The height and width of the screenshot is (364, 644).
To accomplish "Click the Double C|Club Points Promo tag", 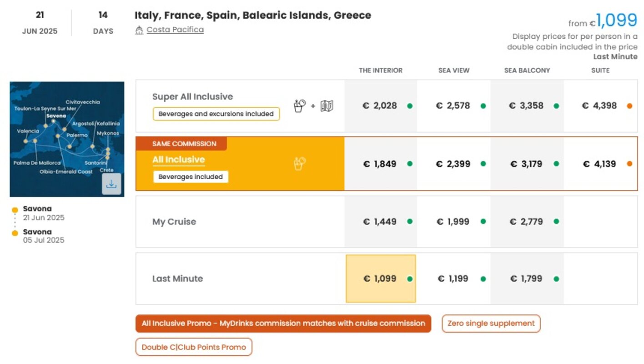I will (194, 347).
